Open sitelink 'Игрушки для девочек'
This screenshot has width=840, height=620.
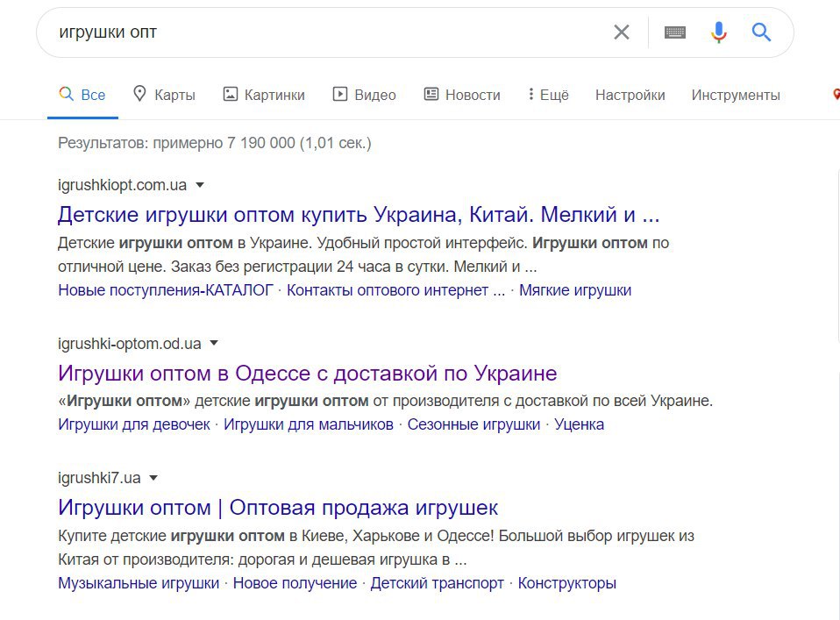[x=134, y=424]
